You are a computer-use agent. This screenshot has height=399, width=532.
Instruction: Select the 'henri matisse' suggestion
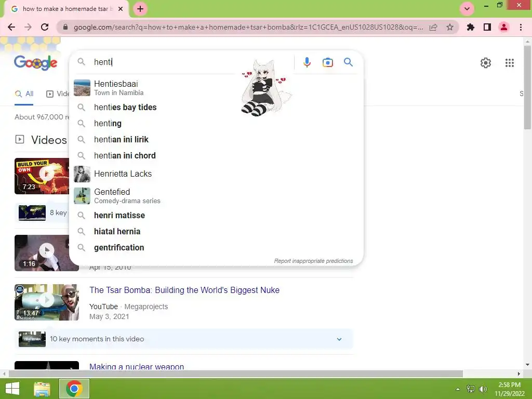coord(216,215)
